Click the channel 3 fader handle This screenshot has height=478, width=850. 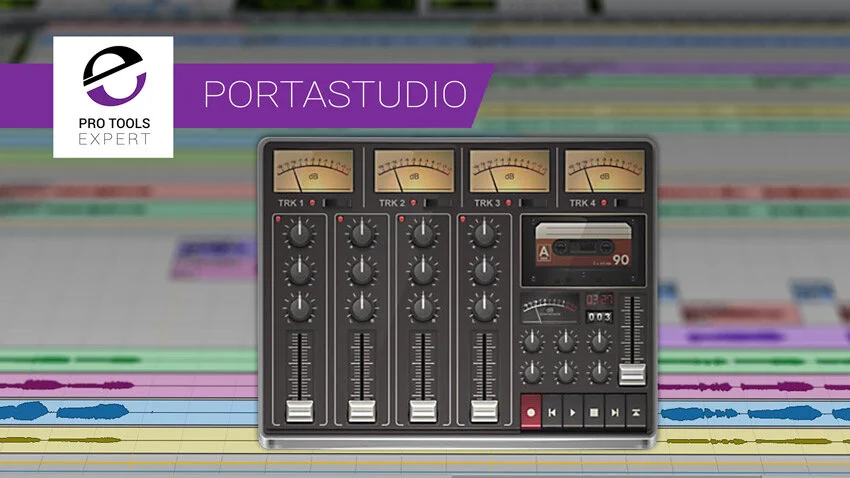tap(423, 411)
